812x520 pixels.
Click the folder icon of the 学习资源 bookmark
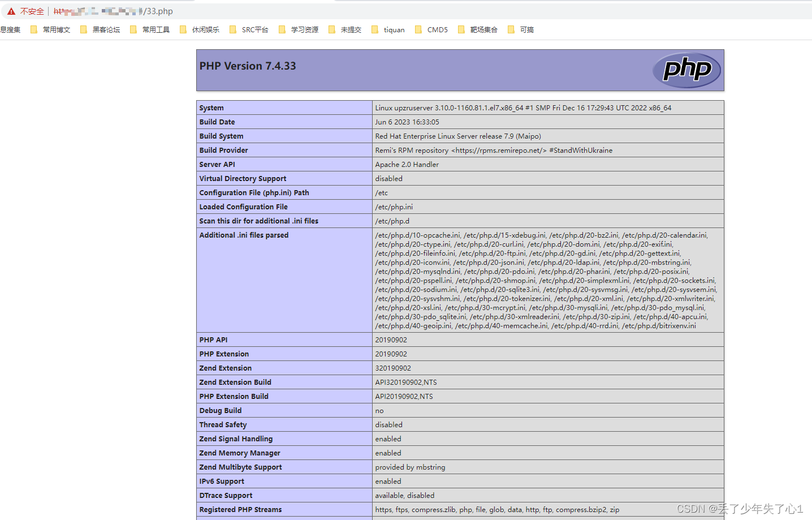282,30
